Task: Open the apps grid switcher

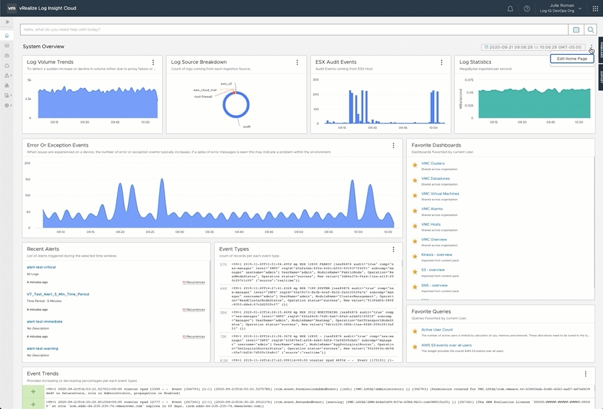Action: [x=595, y=9]
